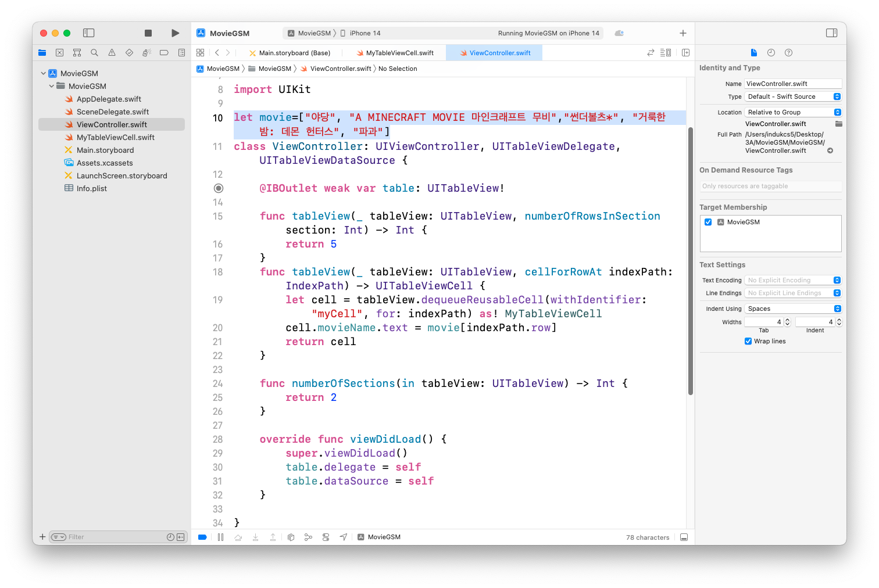Select the ViewController.swift editor tab

[x=495, y=53]
